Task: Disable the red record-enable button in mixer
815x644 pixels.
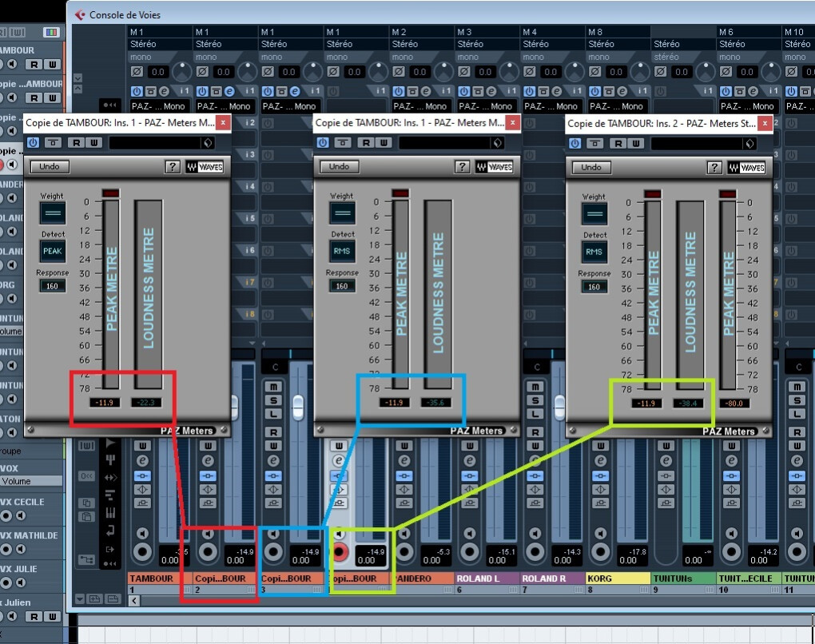Action: point(339,552)
